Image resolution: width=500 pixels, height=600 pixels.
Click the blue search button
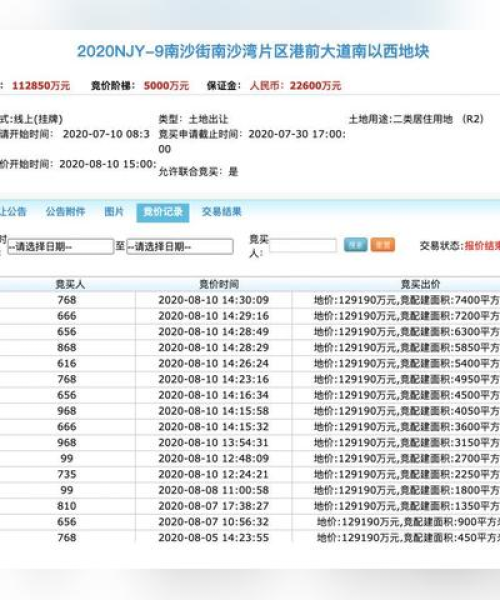coord(355,245)
